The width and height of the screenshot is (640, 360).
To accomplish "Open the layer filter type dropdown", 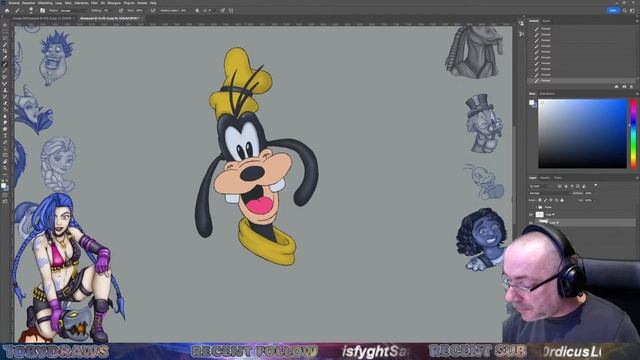I will point(541,186).
